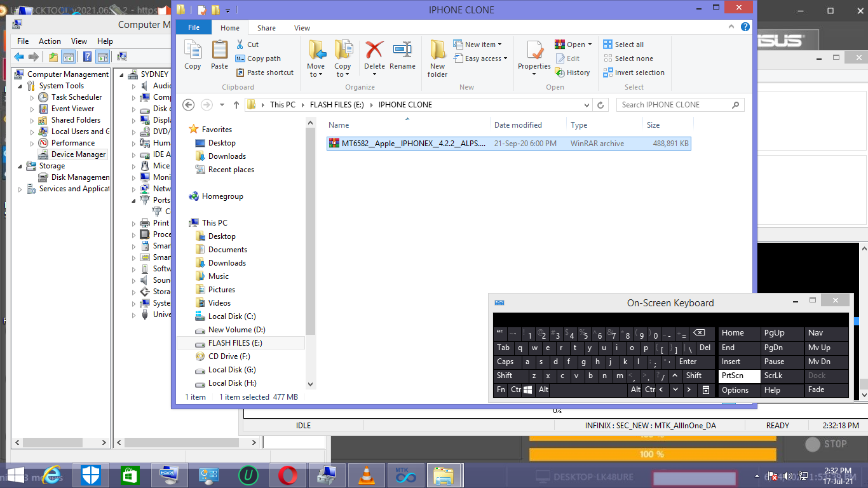Click the Cut scissors command
Screen dimensions: 868x488
click(x=247, y=44)
